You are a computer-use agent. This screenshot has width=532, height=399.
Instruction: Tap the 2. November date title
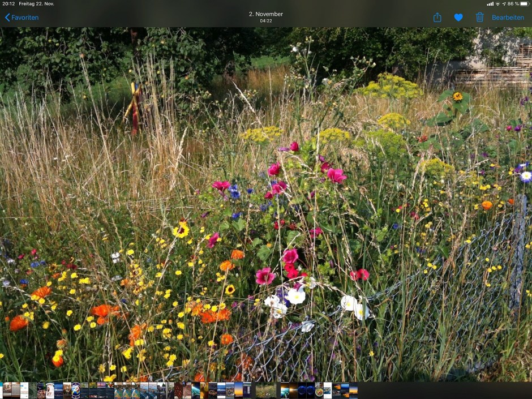coord(266,14)
